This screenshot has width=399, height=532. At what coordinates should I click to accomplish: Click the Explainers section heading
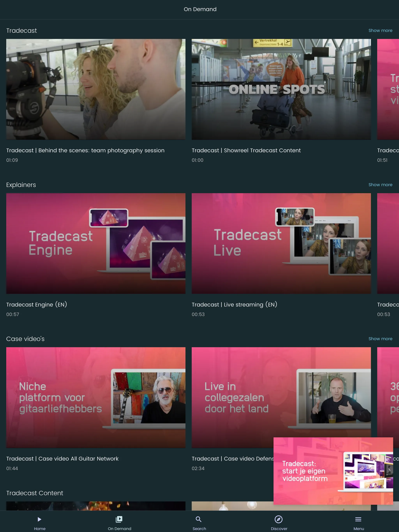[21, 185]
